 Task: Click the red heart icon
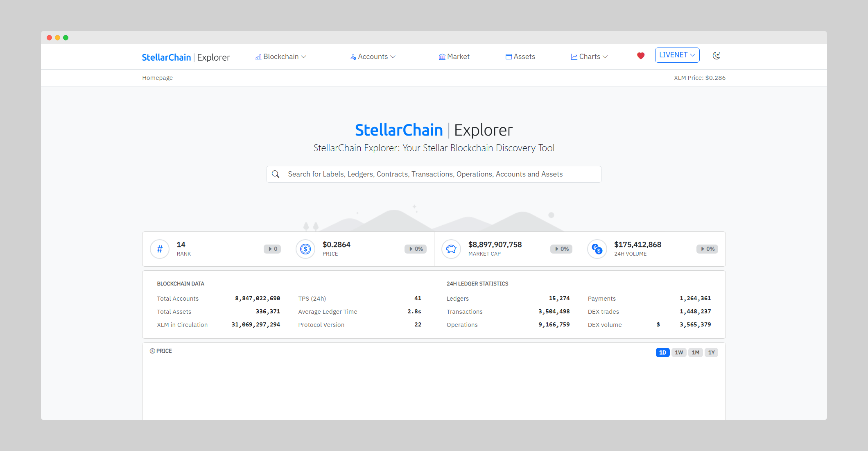[641, 56]
